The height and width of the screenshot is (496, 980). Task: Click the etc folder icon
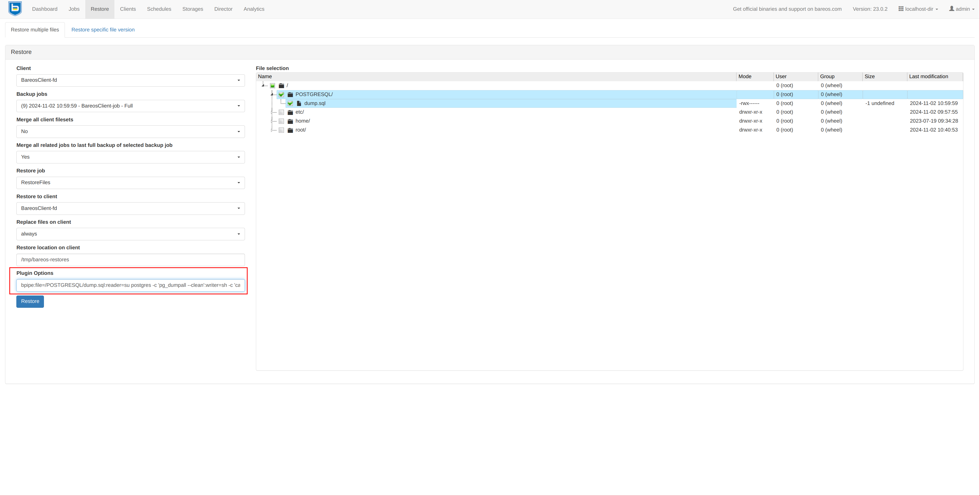coord(290,112)
